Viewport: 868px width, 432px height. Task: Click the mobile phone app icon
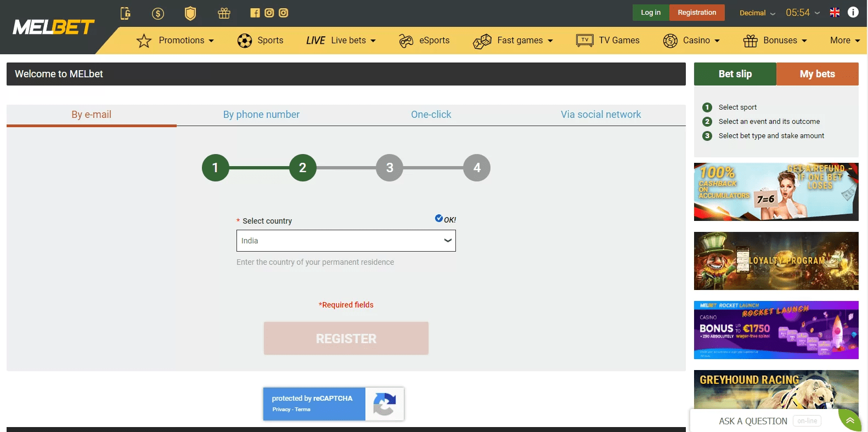pos(126,13)
